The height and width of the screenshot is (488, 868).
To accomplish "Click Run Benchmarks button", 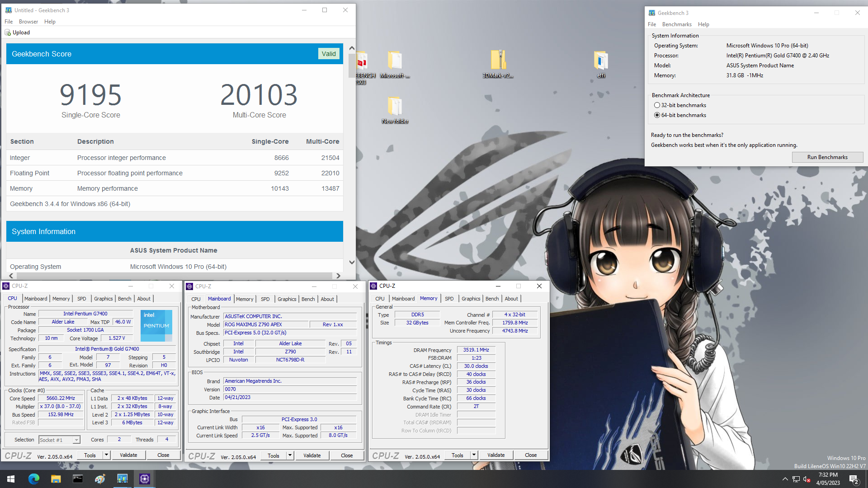I will pos(827,157).
